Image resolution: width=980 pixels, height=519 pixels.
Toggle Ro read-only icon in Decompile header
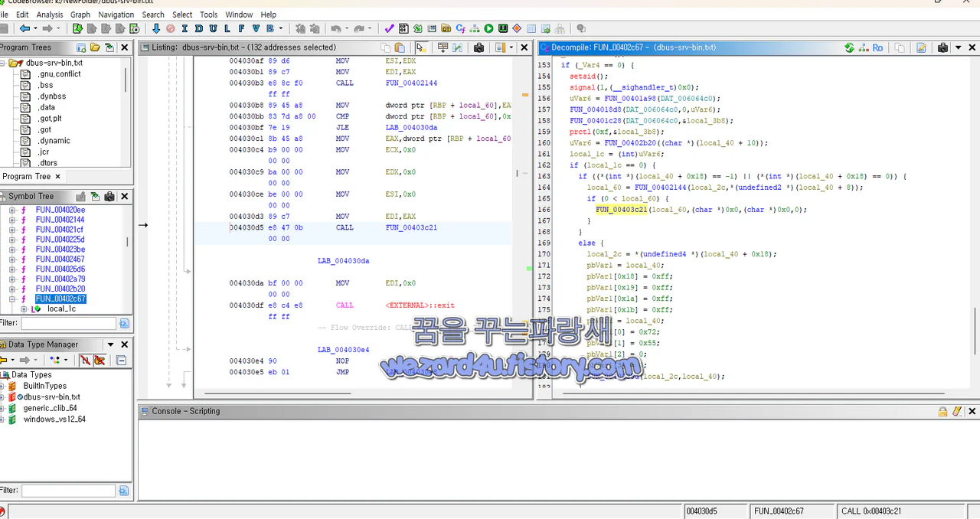pos(877,47)
